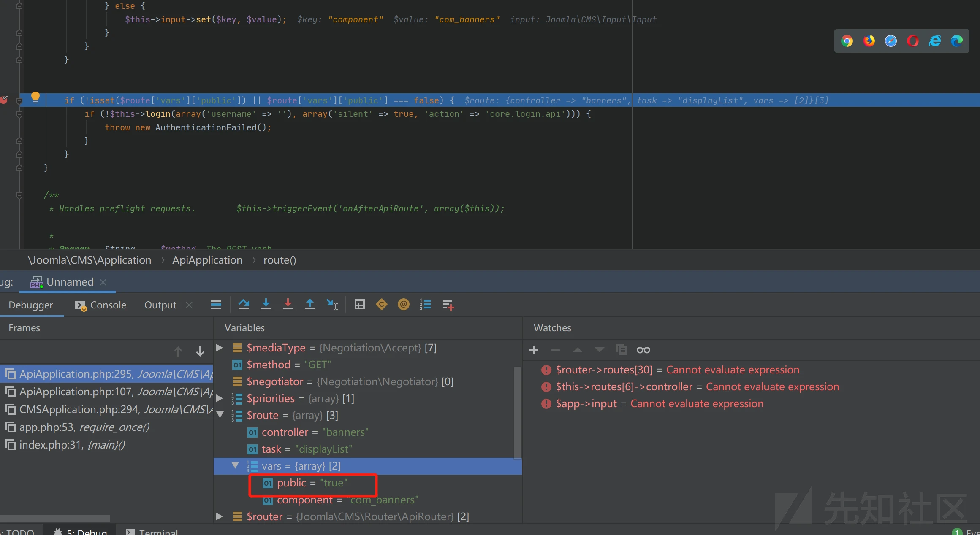Click the orange @ toolbar icon

click(404, 305)
